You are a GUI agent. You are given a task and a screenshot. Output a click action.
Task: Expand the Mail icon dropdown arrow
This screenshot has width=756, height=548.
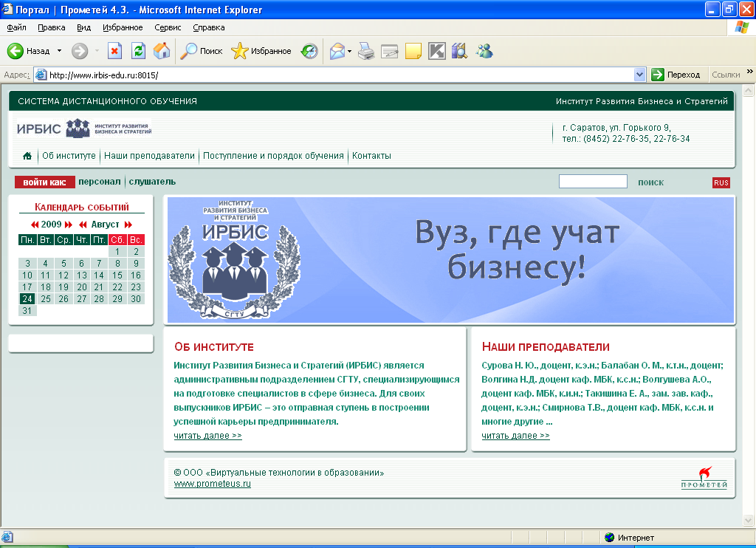(349, 51)
